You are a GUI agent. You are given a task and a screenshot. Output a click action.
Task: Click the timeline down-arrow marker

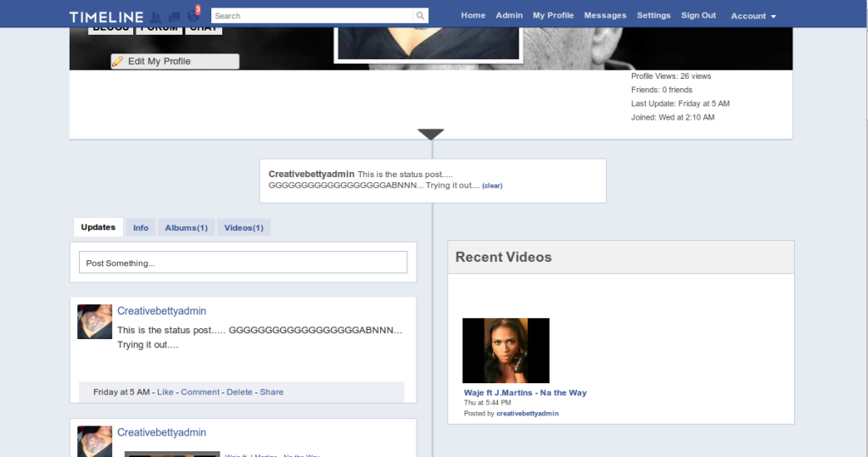(431, 134)
